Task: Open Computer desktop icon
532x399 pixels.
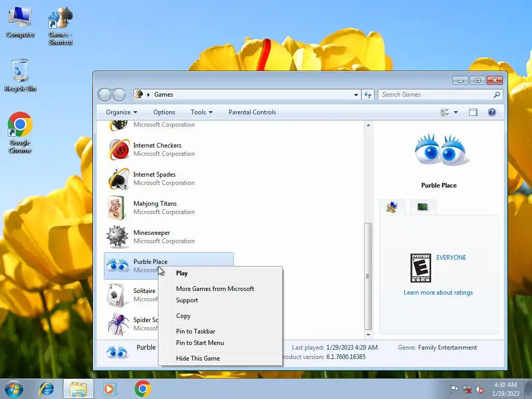Action: coord(20,22)
